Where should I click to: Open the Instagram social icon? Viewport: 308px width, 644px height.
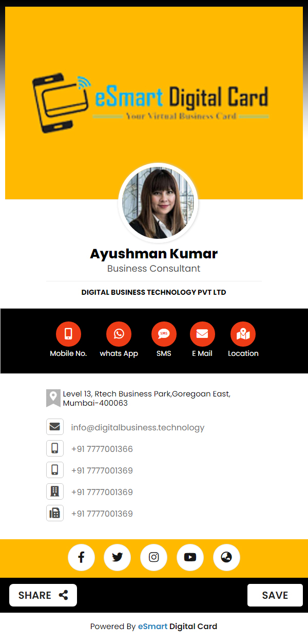[154, 557]
